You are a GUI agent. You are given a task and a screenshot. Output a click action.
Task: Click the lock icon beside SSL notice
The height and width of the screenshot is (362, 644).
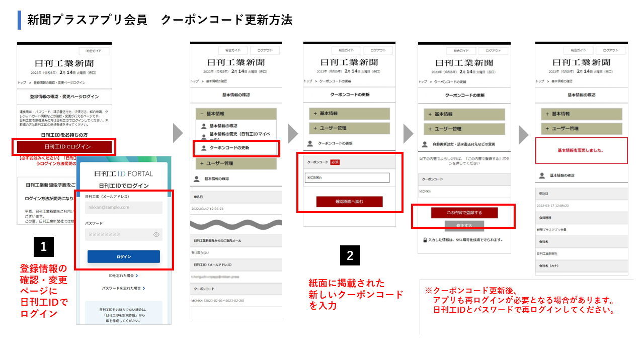[x=426, y=240]
